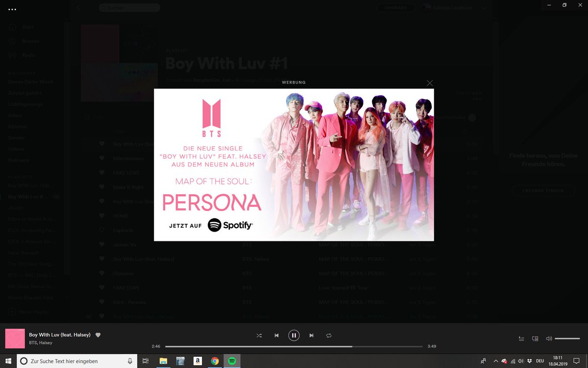Close the BTS advertisement overlay
This screenshot has width=588, height=368.
430,83
